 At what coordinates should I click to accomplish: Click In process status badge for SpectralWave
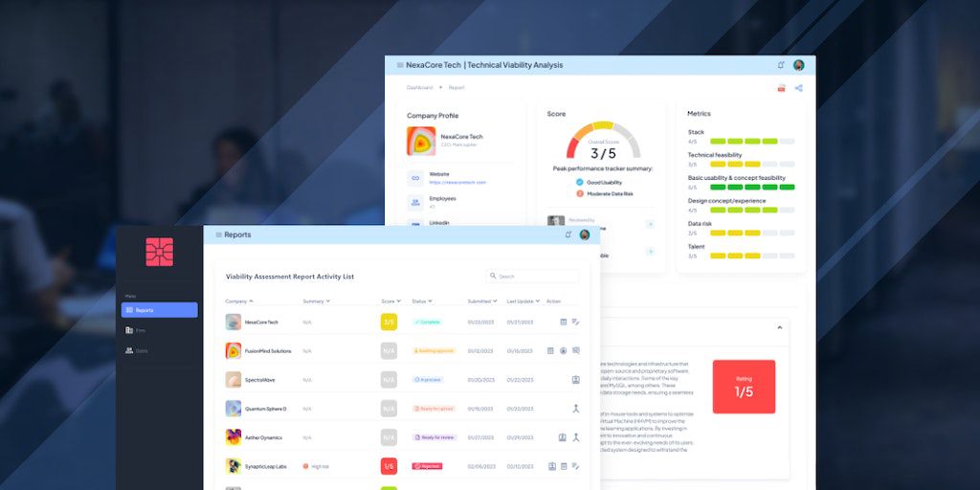(428, 379)
